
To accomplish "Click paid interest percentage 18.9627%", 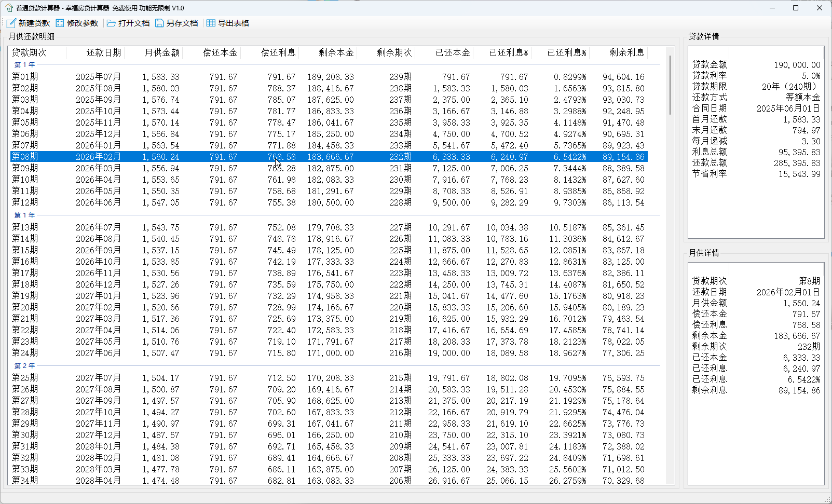I will tap(568, 352).
